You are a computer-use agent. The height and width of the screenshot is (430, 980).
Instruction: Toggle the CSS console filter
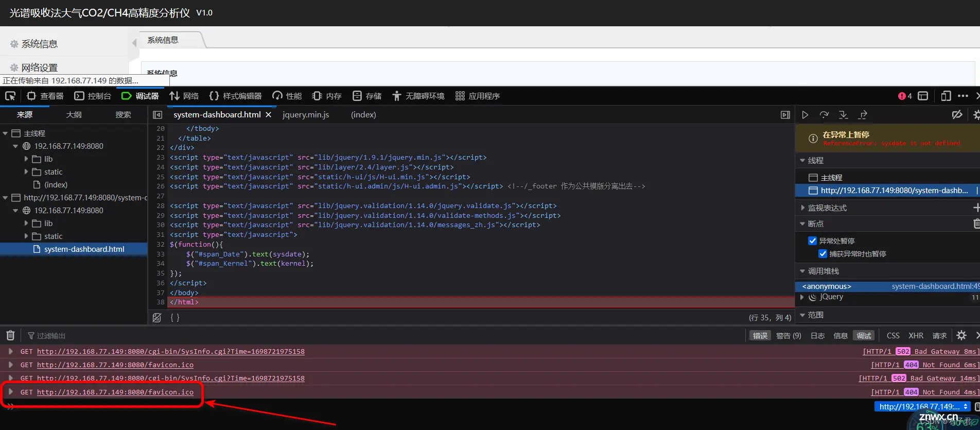click(893, 336)
